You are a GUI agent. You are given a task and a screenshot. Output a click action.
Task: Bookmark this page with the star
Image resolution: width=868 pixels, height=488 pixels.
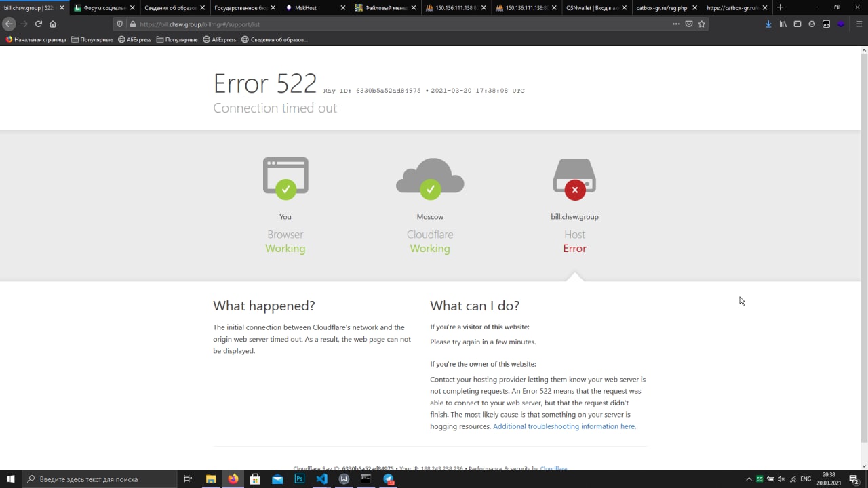pos(702,24)
